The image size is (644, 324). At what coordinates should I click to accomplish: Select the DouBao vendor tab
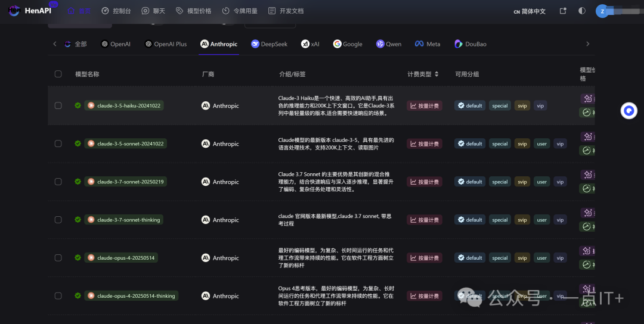(470, 44)
